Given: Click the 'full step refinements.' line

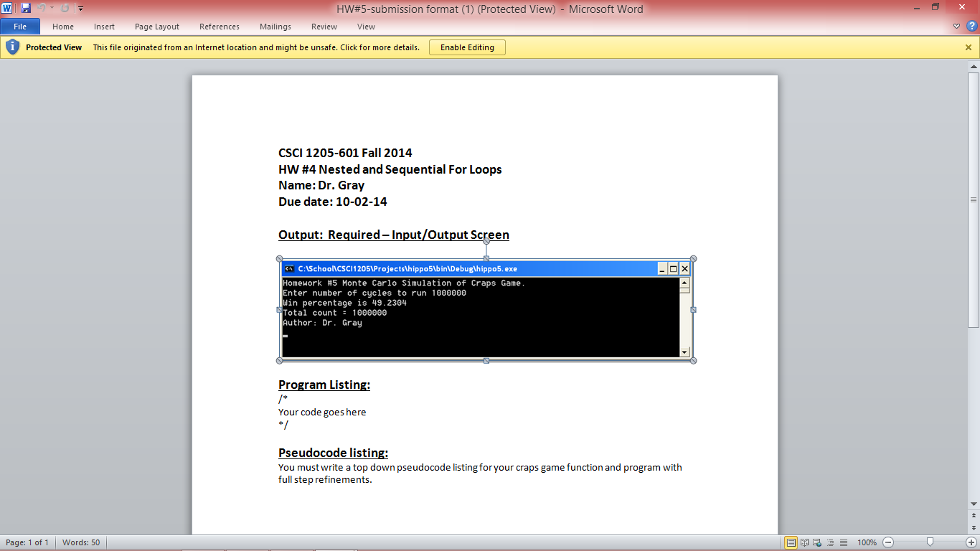Looking at the screenshot, I should 325,480.
